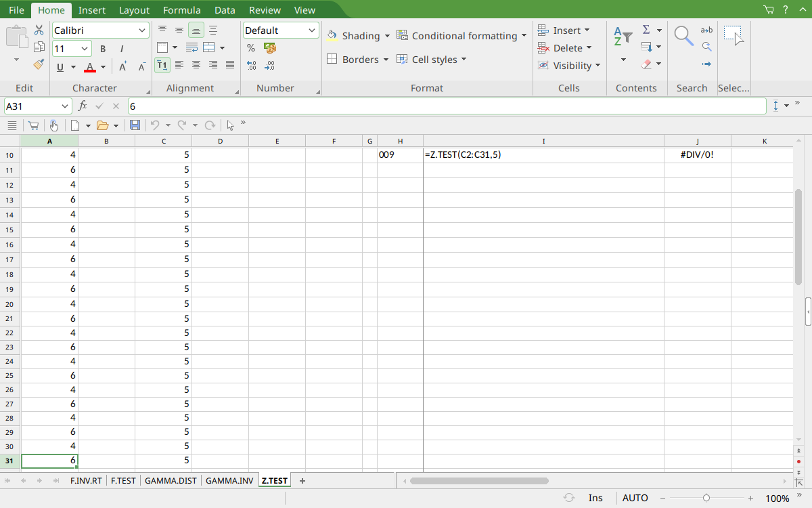Viewport: 812px width, 508px height.
Task: Click the zoom slider handle
Action: 706,498
